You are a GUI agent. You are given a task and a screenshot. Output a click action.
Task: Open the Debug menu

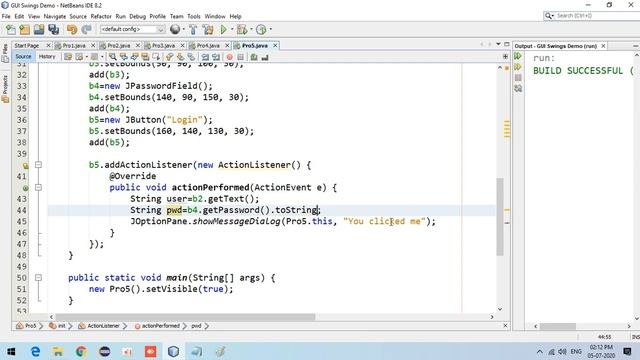click(x=138, y=16)
